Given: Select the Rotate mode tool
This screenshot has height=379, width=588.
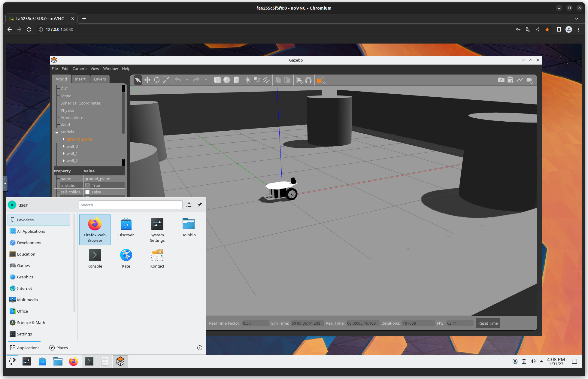Looking at the screenshot, I should [x=156, y=80].
